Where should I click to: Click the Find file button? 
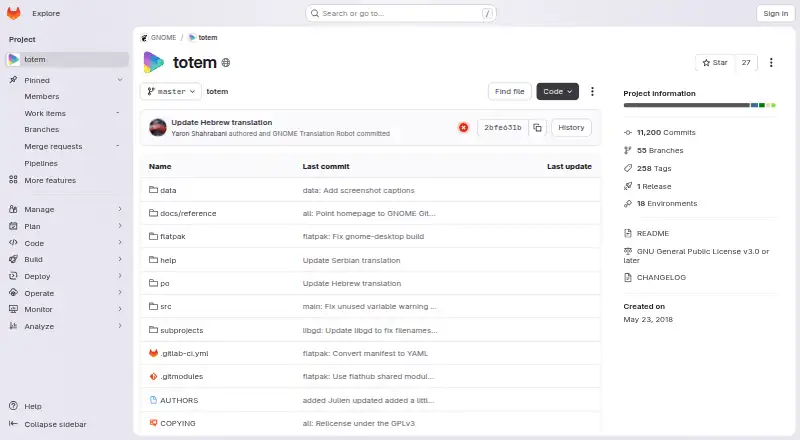[510, 91]
